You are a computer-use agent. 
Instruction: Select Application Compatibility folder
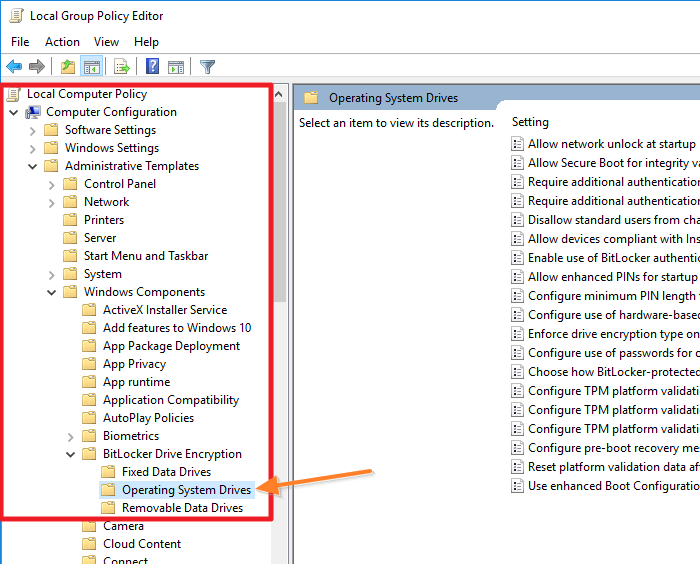[171, 400]
